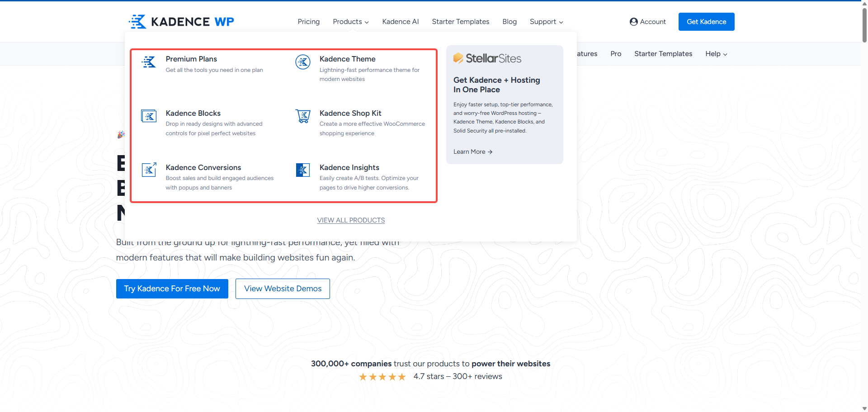
Task: Click the page scrollbar down arrow
Action: pos(864,408)
